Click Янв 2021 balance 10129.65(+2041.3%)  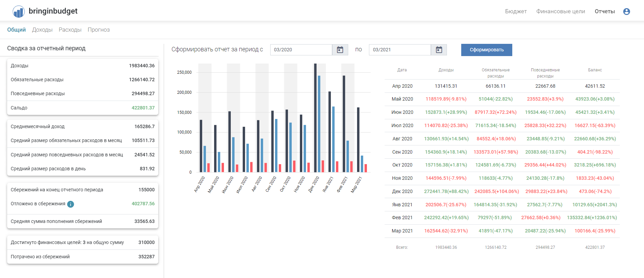coord(595,205)
